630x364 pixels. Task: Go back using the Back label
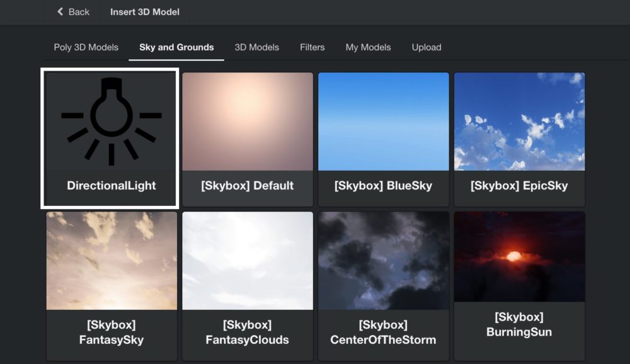coord(79,12)
